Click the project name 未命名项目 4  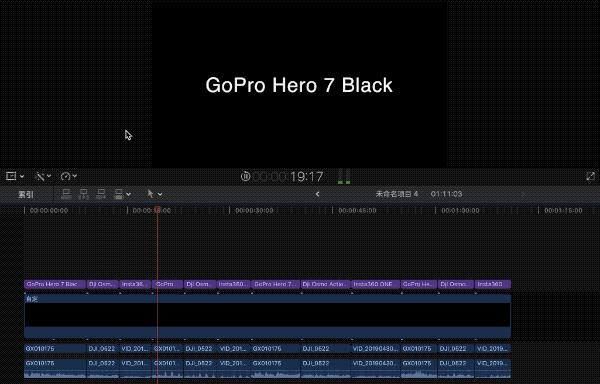397,194
